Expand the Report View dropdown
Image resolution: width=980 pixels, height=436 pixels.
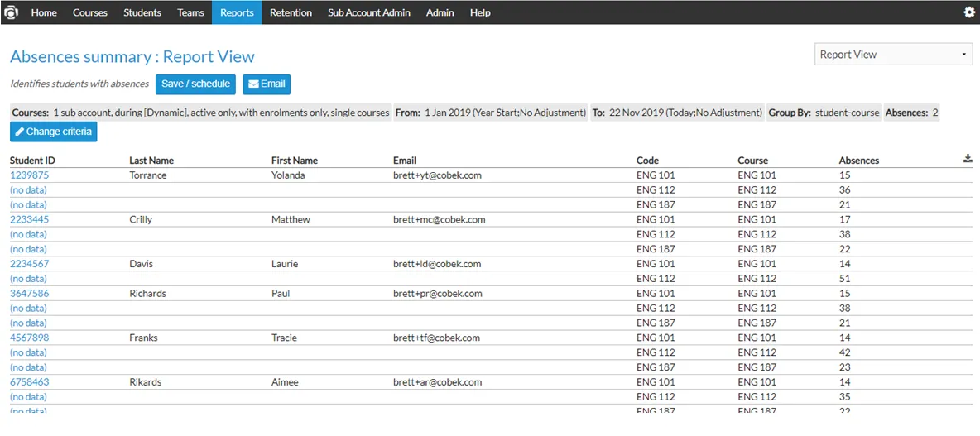pyautogui.click(x=894, y=55)
